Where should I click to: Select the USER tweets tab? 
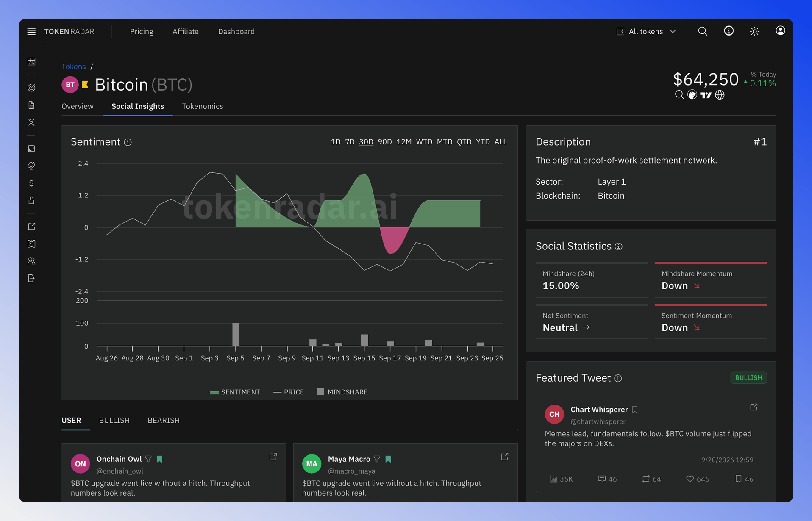coord(71,420)
